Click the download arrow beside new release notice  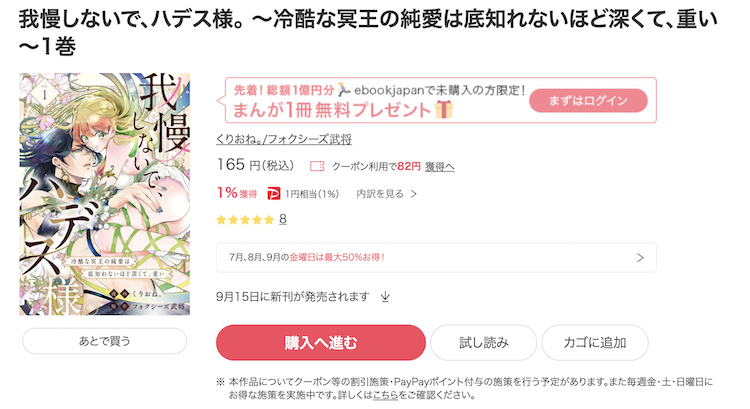coord(385,297)
